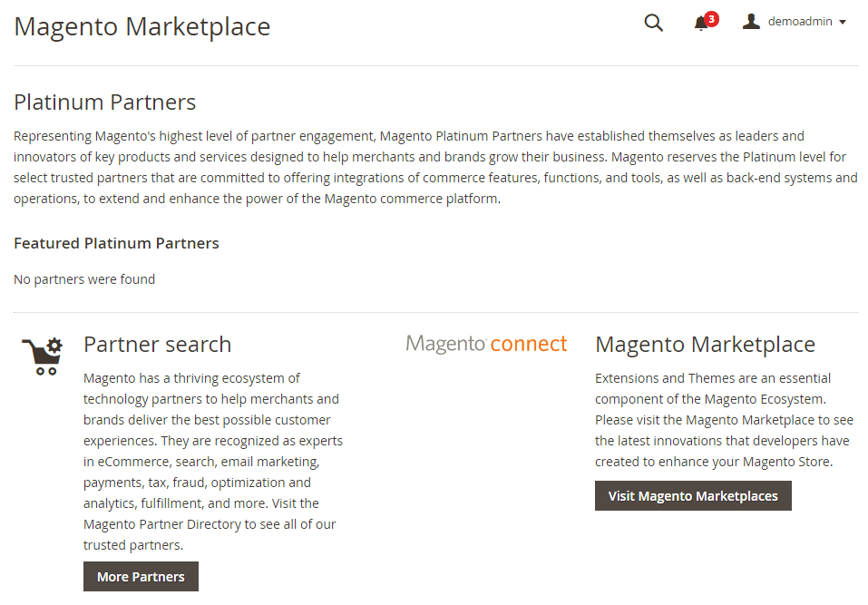Select the Featured Platinum Partners subheading

[x=116, y=243]
